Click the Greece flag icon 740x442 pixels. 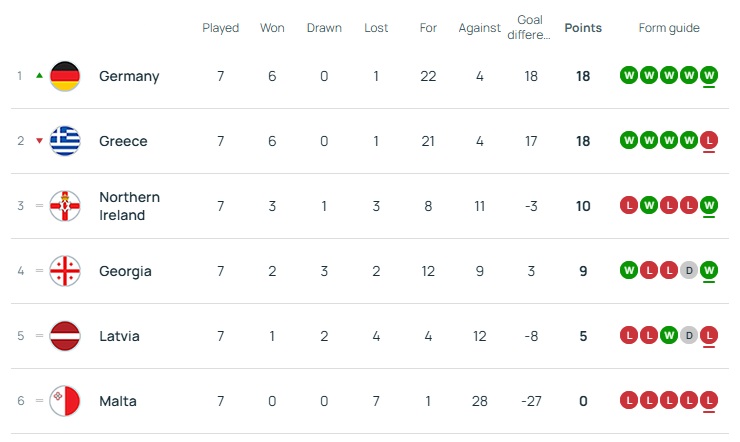tap(65, 141)
